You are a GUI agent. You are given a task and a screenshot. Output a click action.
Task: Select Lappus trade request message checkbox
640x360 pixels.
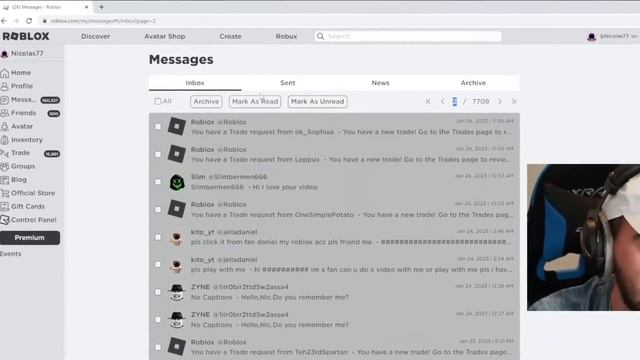pyautogui.click(x=158, y=154)
